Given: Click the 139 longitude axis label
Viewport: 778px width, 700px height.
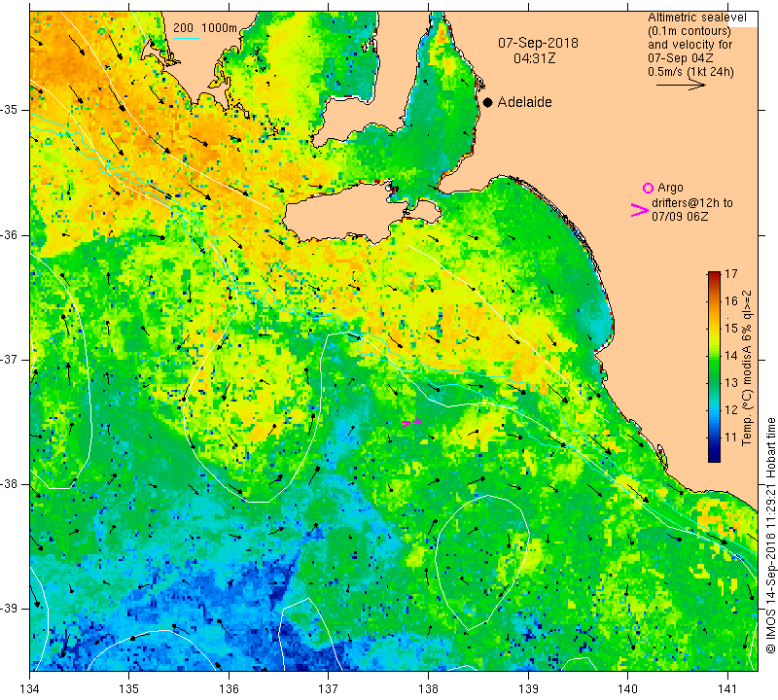Looking at the screenshot, I should [x=528, y=689].
